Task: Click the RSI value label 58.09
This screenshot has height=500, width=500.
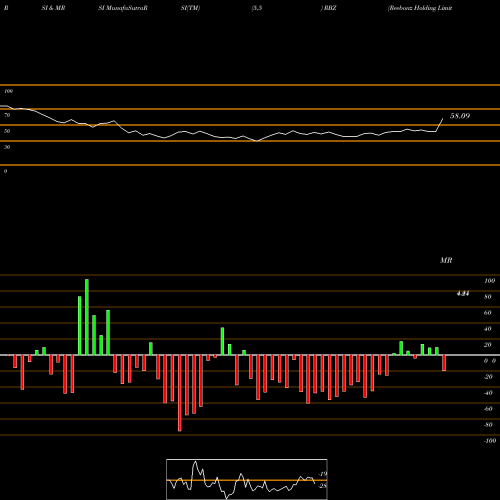Action: pyautogui.click(x=460, y=116)
